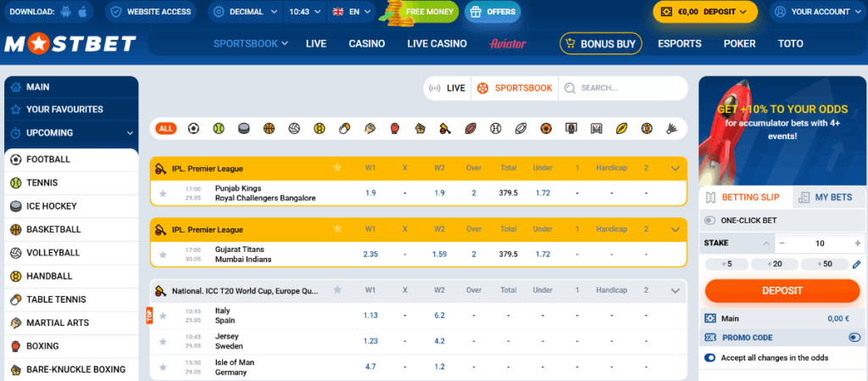Image resolution: width=868 pixels, height=381 pixels.
Task: Select the red boxing glove filter icon
Action: pos(395,128)
